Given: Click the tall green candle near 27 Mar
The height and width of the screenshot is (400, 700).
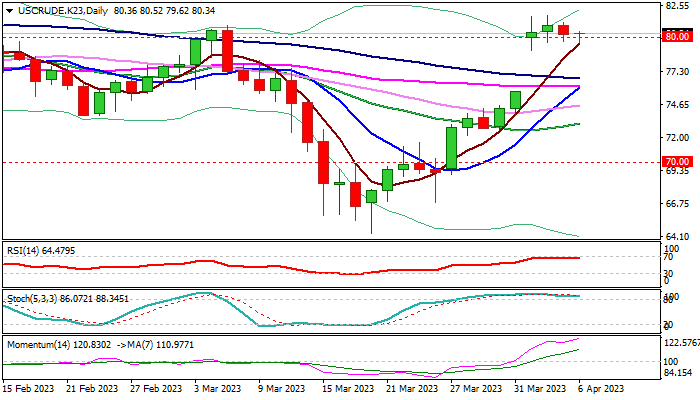Looking at the screenshot, I should coord(452,148).
